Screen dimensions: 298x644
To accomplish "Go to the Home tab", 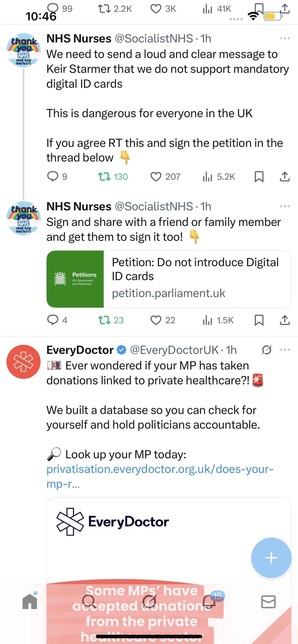I will click(x=30, y=601).
